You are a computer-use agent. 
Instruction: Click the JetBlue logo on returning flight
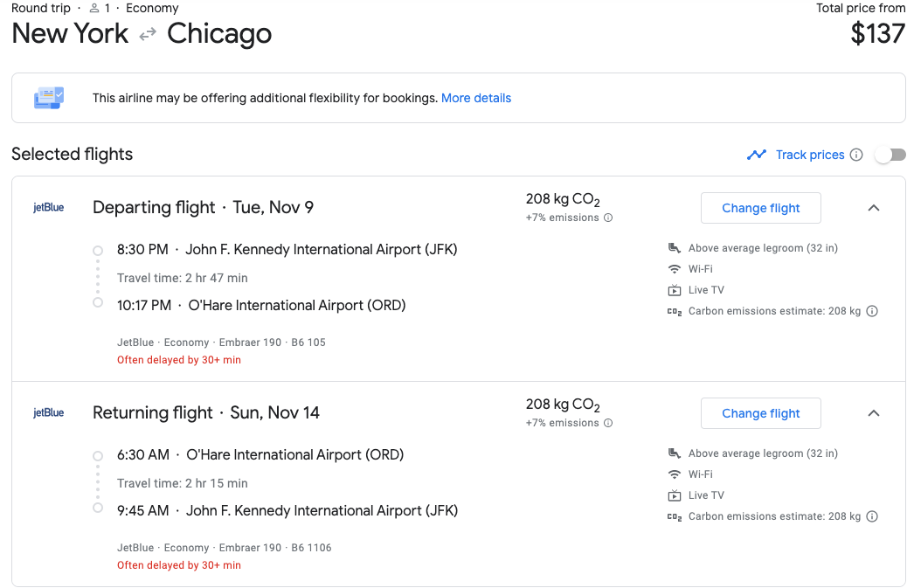coord(49,413)
